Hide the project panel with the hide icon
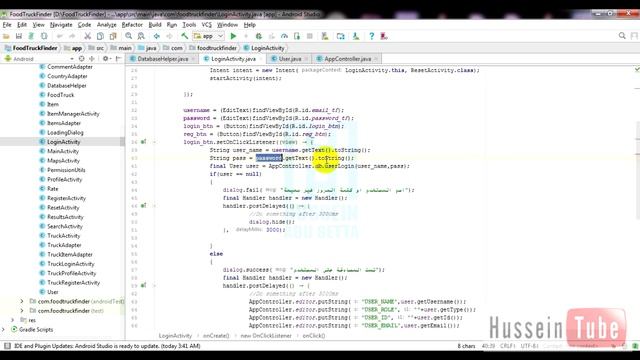Image resolution: width=640 pixels, height=360 pixels. (118, 59)
